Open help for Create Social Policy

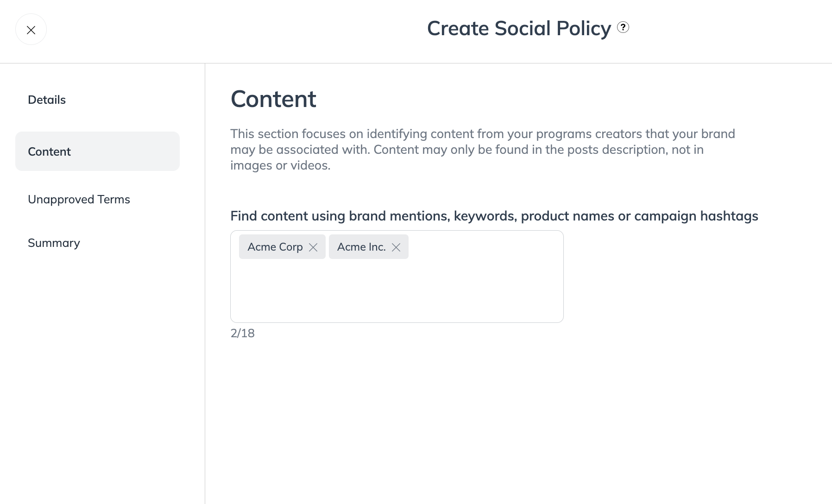coord(623,27)
